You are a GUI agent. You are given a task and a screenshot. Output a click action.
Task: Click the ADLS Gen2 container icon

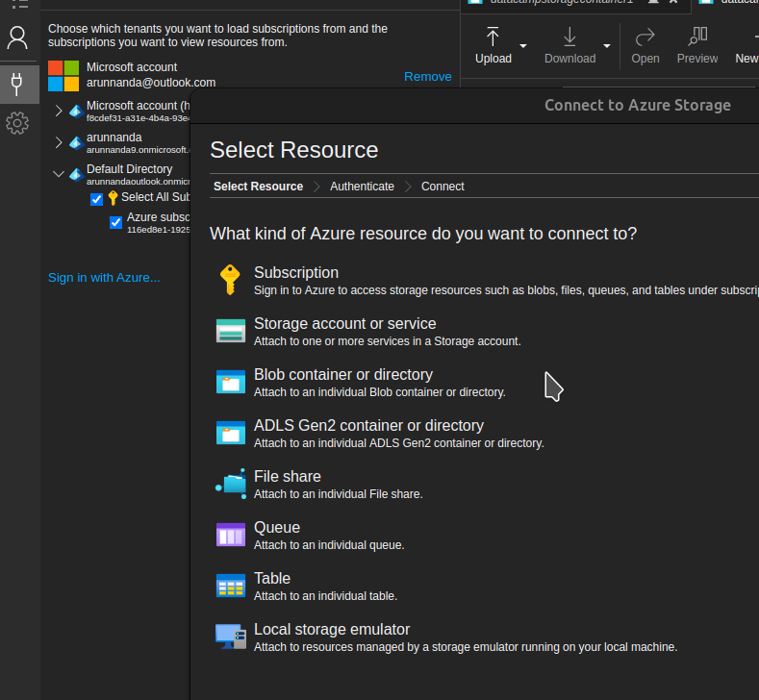(x=231, y=433)
